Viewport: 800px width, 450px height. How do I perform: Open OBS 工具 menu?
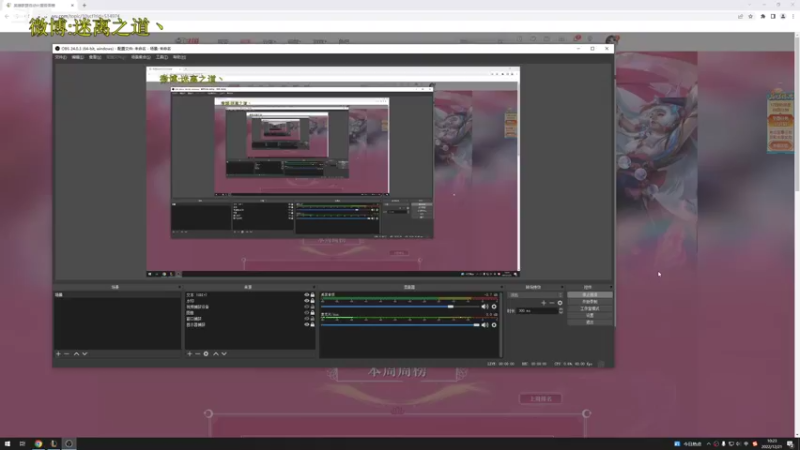pyautogui.click(x=162, y=57)
